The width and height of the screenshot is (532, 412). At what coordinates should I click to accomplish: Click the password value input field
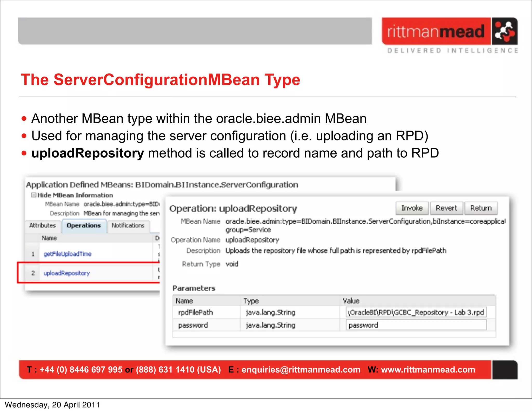pos(416,325)
